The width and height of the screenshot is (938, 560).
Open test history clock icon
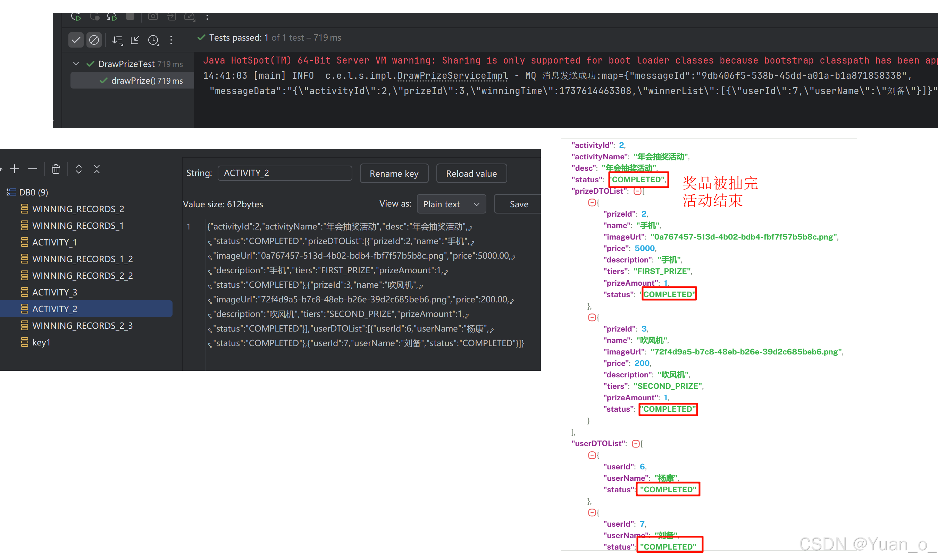point(153,40)
